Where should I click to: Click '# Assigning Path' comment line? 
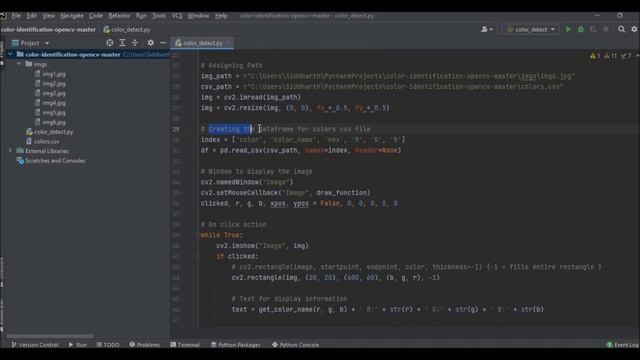point(231,65)
